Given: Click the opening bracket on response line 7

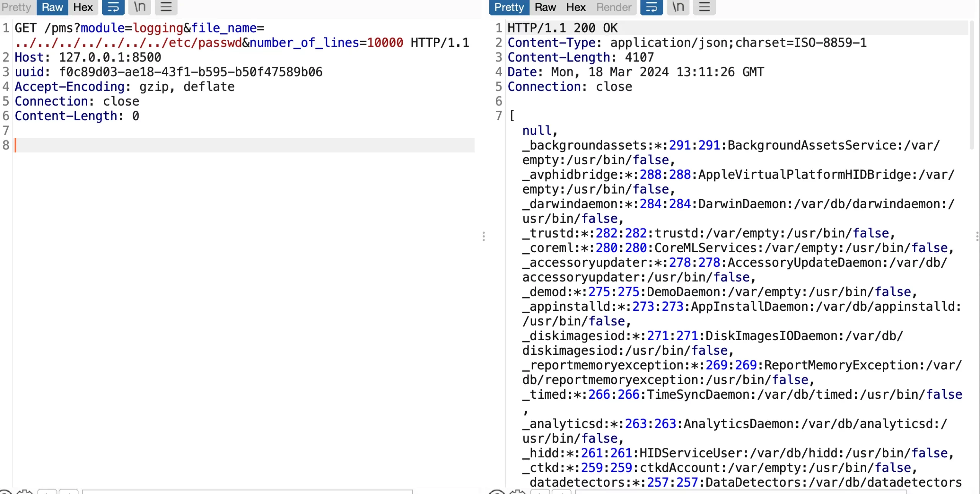Looking at the screenshot, I should click(x=511, y=116).
